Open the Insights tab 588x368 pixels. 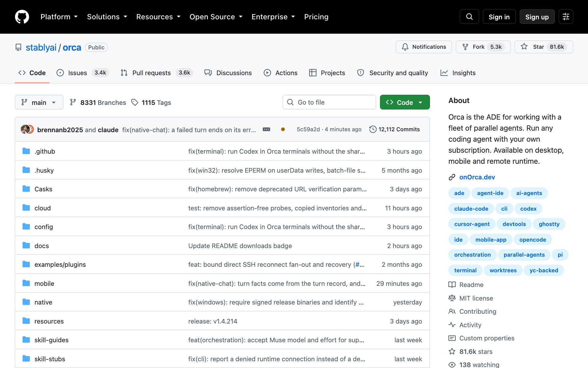[x=458, y=73]
